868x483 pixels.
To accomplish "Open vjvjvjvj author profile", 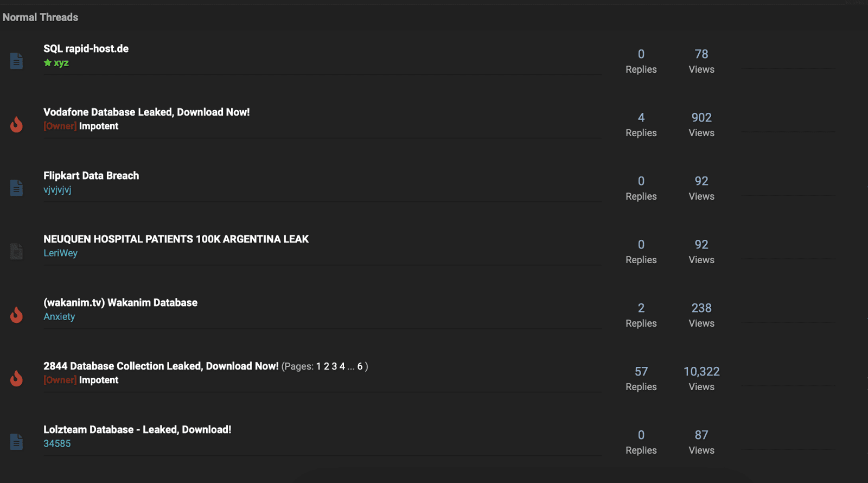I will (x=58, y=189).
